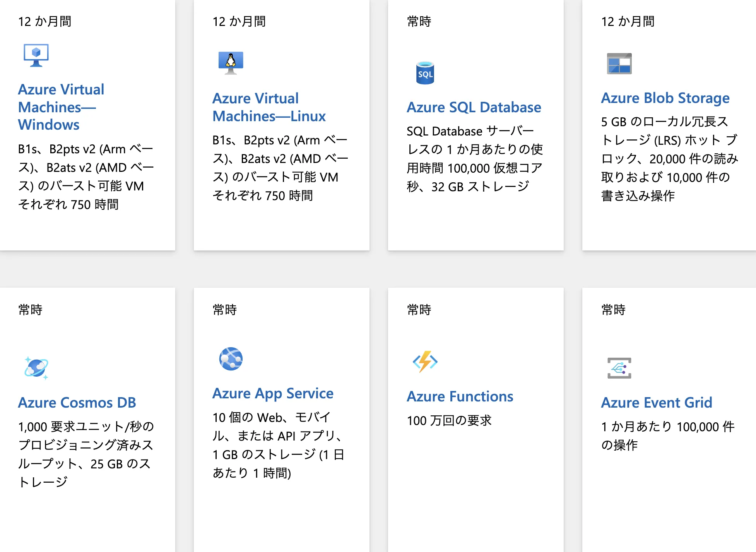Click the Windows VM 'B1s、B2pts v2' description
The height and width of the screenshot is (552, 756).
pyautogui.click(x=86, y=177)
